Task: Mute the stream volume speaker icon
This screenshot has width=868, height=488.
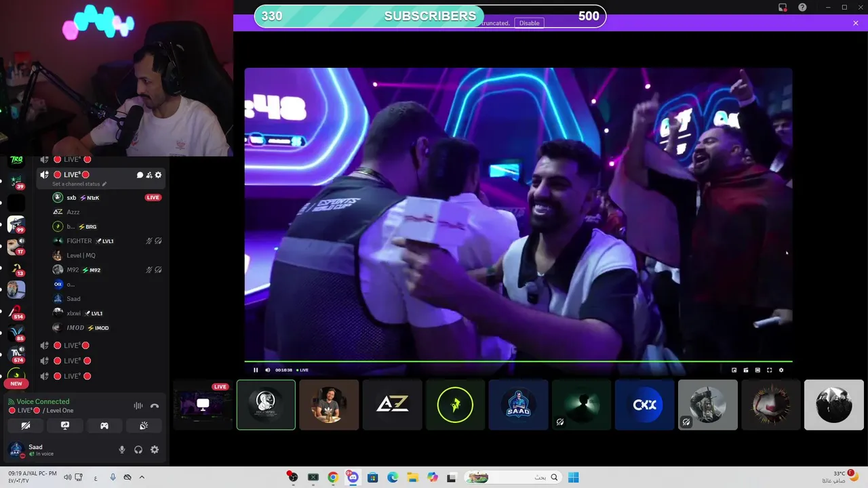Action: (x=267, y=370)
